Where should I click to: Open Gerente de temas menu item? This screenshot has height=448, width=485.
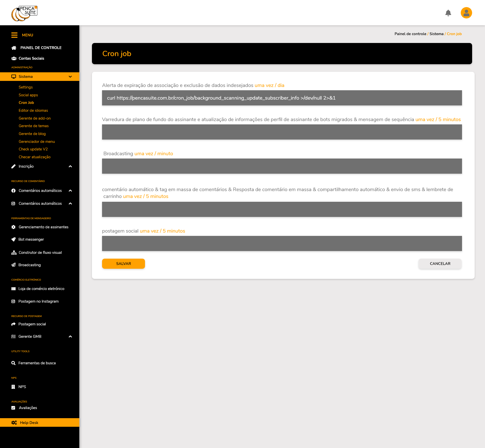point(34,126)
